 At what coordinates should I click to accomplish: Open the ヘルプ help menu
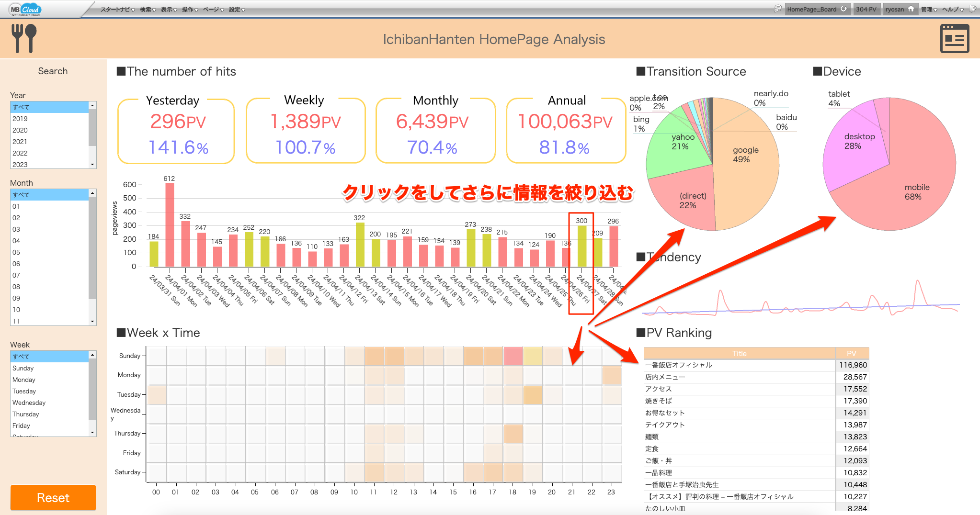pyautogui.click(x=952, y=9)
